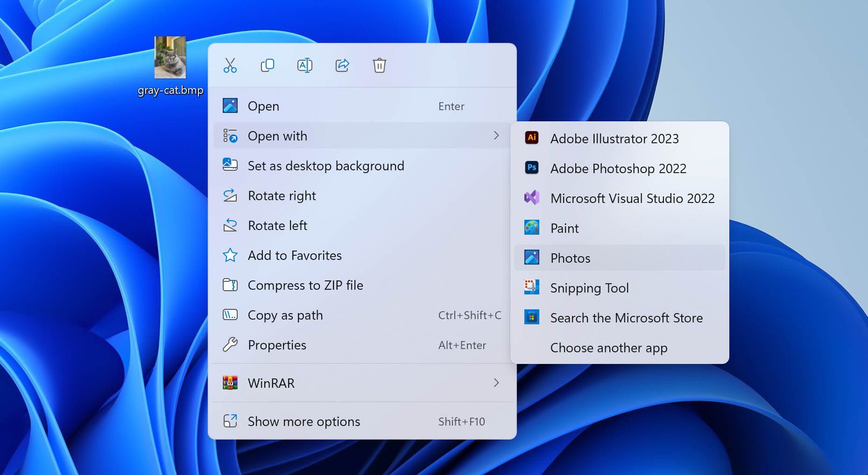Open with Adobe Photoshop 2022
Screen dimensions: 868x475
pyautogui.click(x=620, y=168)
